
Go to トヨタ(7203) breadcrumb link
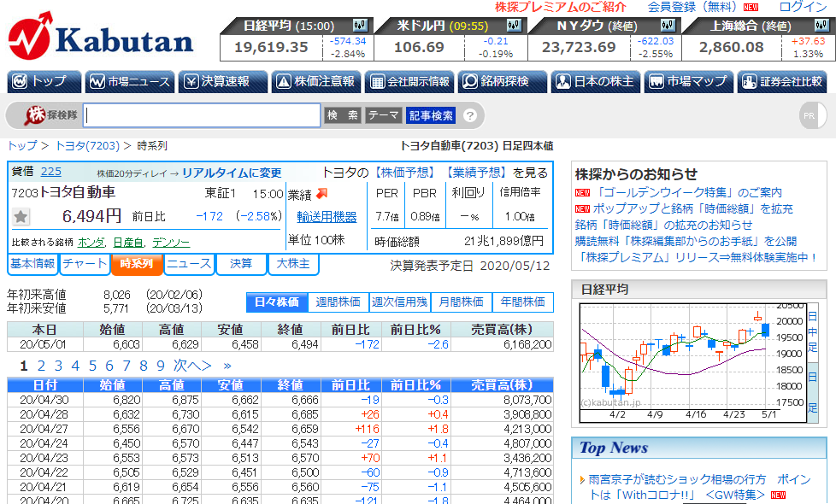click(x=87, y=145)
